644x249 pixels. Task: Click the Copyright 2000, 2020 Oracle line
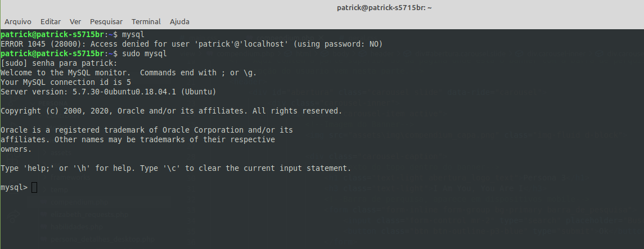click(x=172, y=111)
